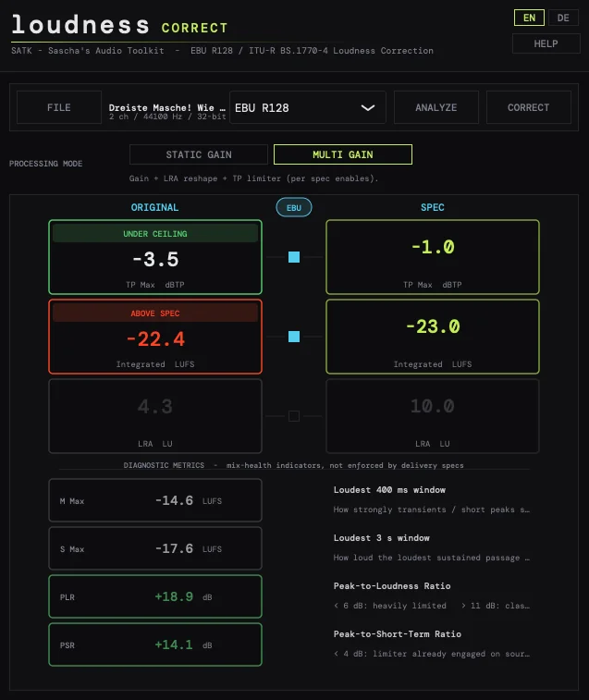Click the SPEC column header
The image size is (589, 700).
[432, 207]
